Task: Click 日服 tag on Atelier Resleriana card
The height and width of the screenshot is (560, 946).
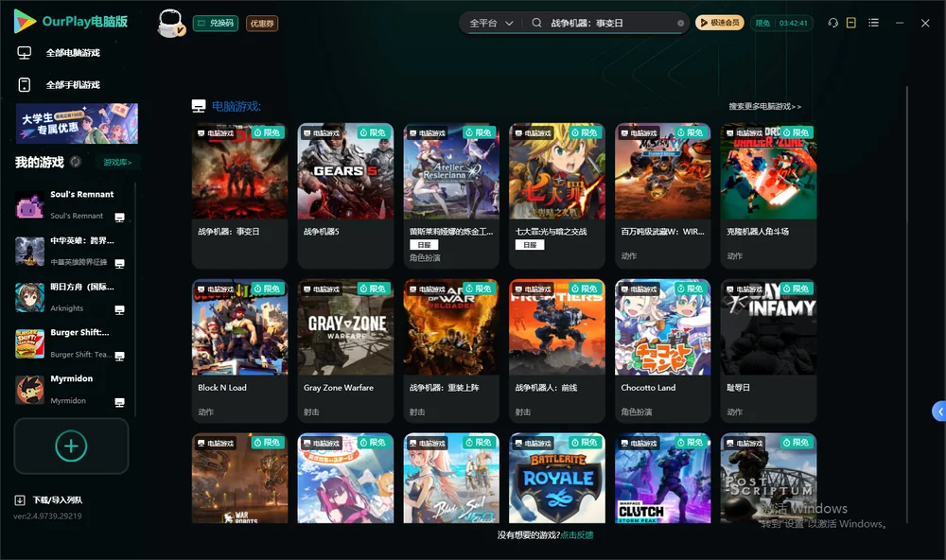Action: (424, 244)
